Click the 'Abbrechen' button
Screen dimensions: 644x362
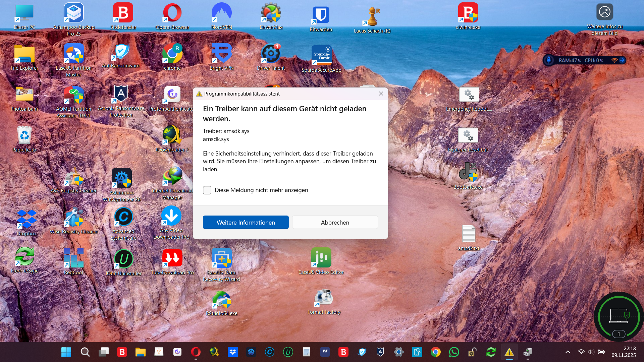335,222
